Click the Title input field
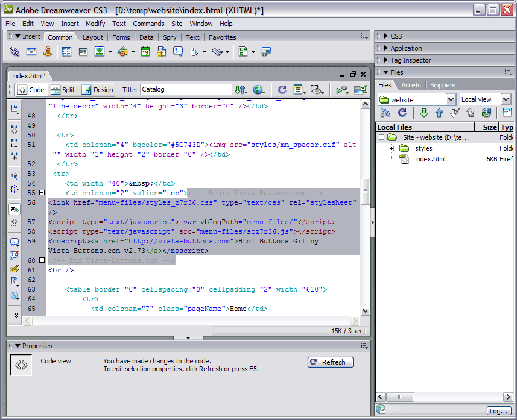The image size is (517, 420). [x=186, y=90]
